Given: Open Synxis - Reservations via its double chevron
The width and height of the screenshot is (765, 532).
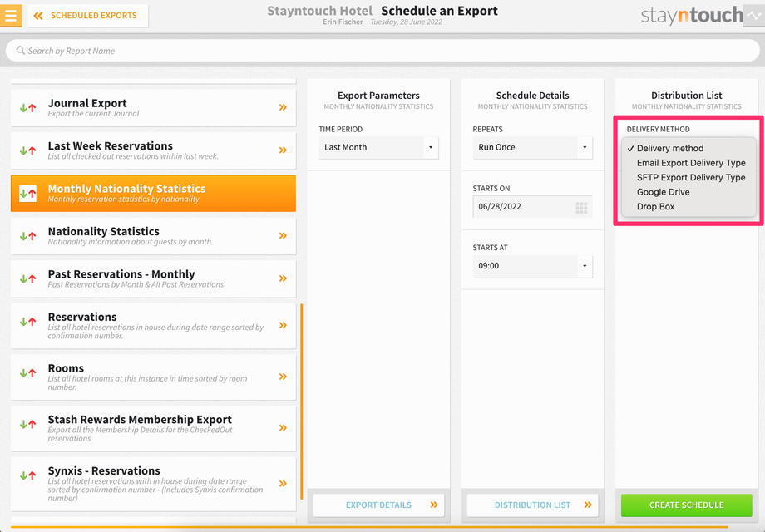Looking at the screenshot, I should 283,484.
